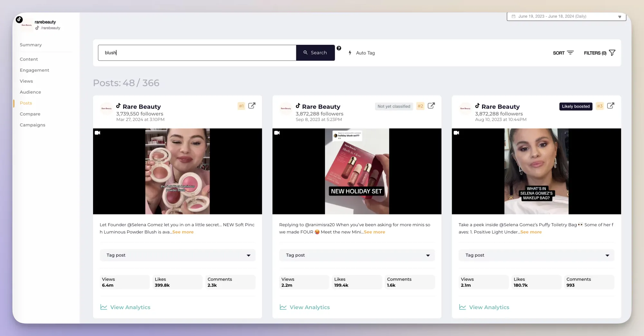This screenshot has height=336, width=644.
Task: Click View Analytics on post #1
Action: [125, 307]
